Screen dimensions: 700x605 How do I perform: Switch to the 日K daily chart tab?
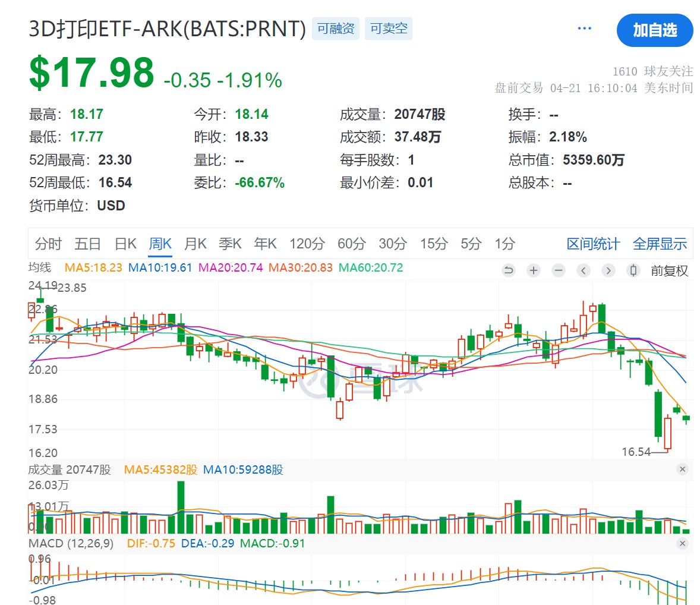click(125, 244)
